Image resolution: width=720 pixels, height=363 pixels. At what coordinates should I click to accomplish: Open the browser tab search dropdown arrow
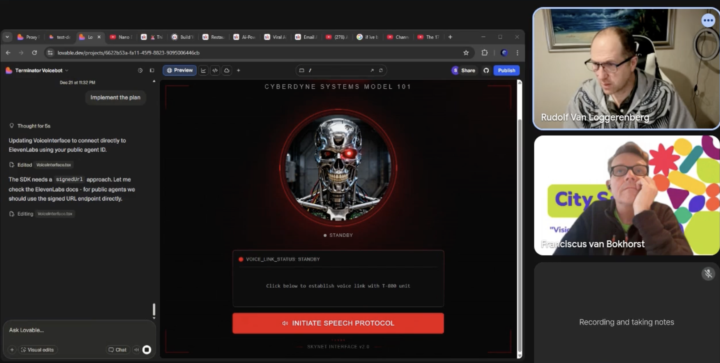point(7,37)
